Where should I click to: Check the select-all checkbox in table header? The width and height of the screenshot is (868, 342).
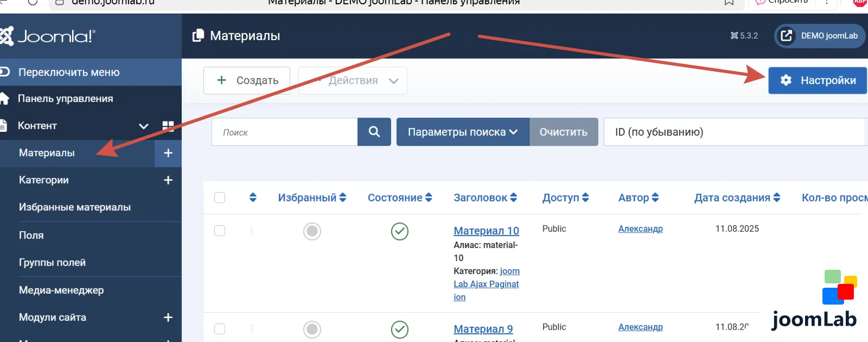(220, 198)
